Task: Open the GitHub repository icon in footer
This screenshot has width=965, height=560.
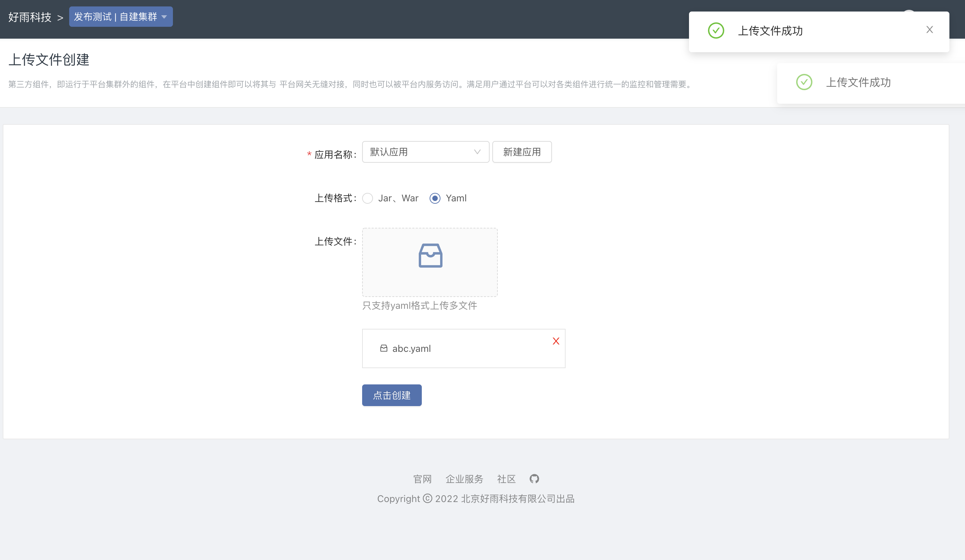Action: click(535, 479)
